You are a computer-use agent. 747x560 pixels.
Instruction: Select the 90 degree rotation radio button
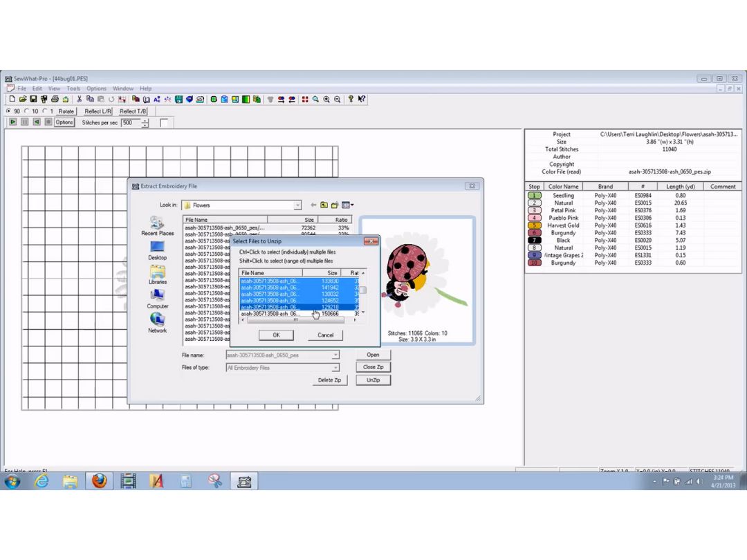(8, 111)
